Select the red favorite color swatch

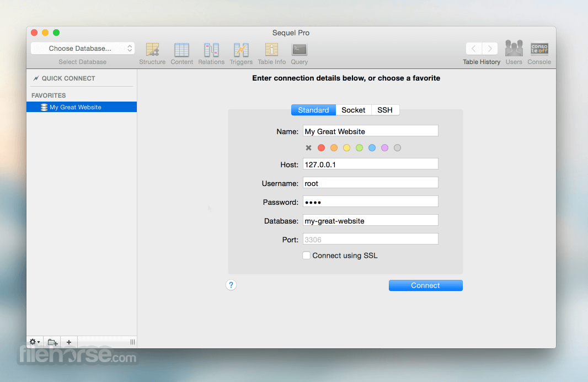pyautogui.click(x=321, y=147)
